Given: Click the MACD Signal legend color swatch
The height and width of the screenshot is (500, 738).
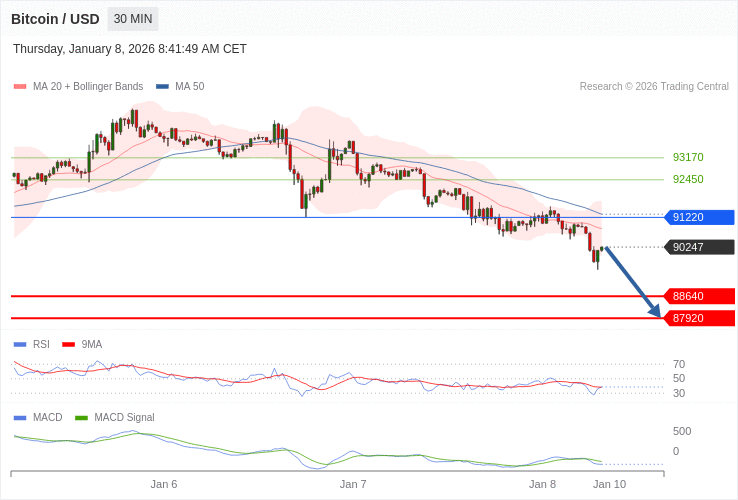Looking at the screenshot, I should click(x=81, y=418).
